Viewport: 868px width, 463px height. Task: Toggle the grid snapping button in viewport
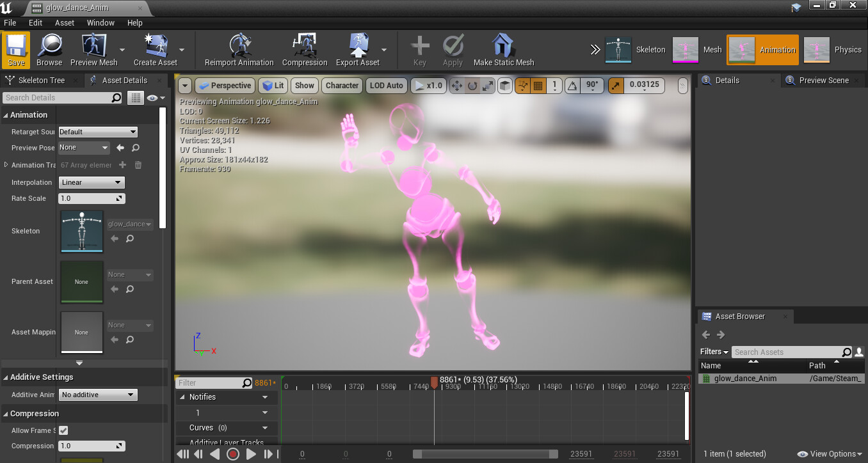click(538, 86)
